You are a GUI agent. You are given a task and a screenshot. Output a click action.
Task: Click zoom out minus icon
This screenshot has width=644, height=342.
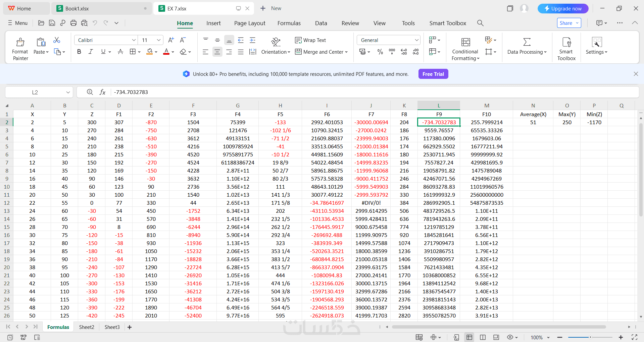point(560,337)
